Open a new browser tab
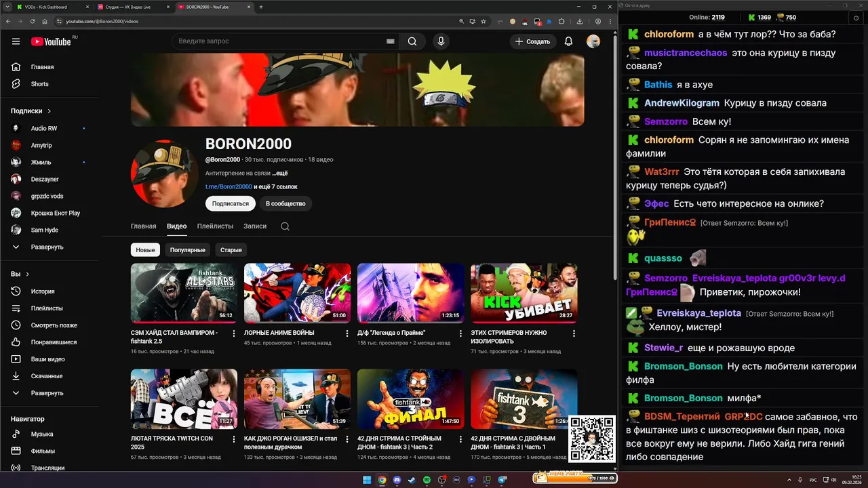This screenshot has height=488, width=868. tap(261, 7)
